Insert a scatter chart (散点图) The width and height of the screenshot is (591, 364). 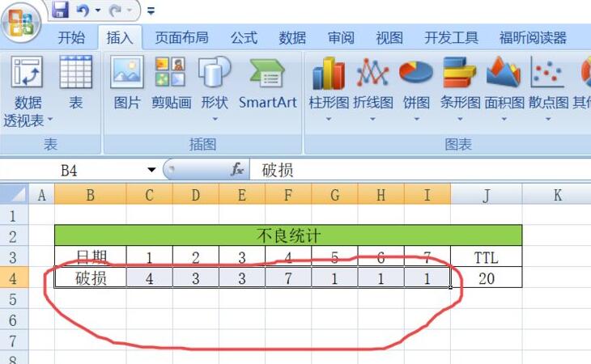(548, 88)
